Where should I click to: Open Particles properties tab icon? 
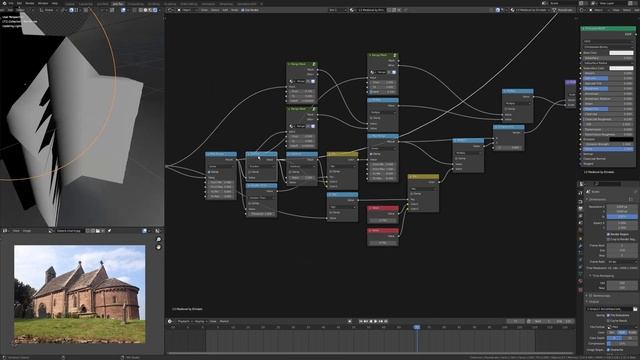(580, 253)
